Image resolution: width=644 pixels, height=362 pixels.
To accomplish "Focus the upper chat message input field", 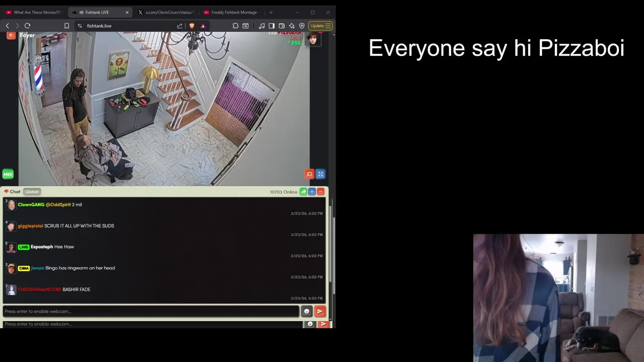I will [x=151, y=311].
